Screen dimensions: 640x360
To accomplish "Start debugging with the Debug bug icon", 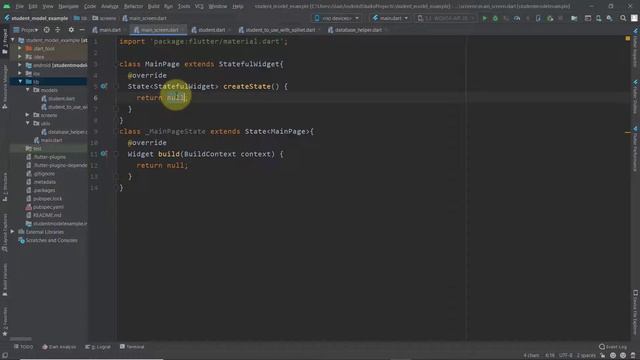I will pos(495,18).
